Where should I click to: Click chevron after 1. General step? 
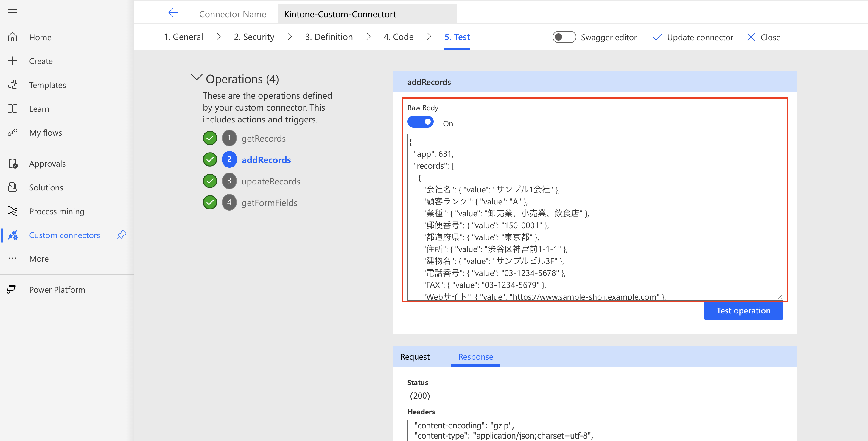pyautogui.click(x=218, y=36)
